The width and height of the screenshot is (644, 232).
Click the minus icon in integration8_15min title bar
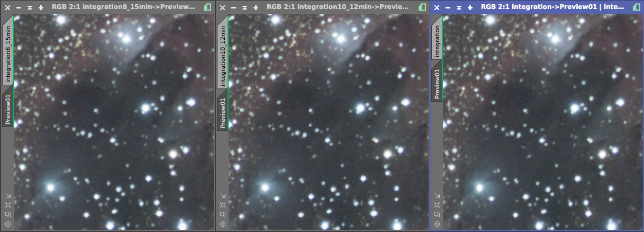(x=19, y=8)
